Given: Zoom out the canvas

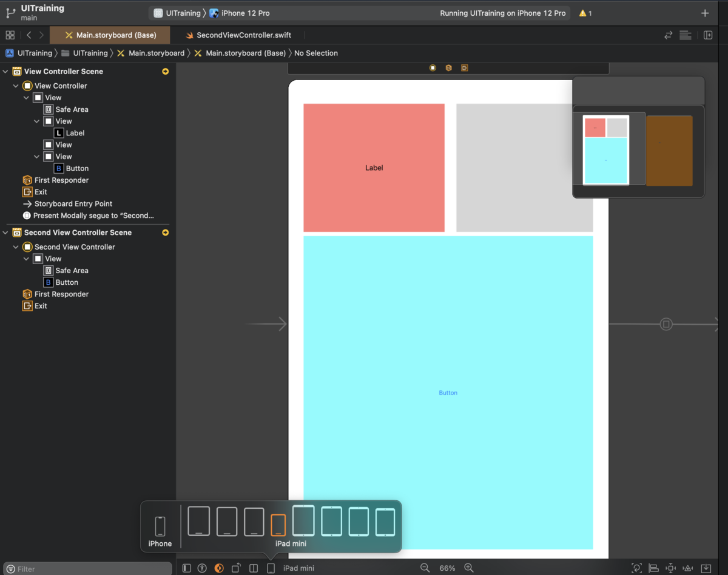Looking at the screenshot, I should pos(425,568).
